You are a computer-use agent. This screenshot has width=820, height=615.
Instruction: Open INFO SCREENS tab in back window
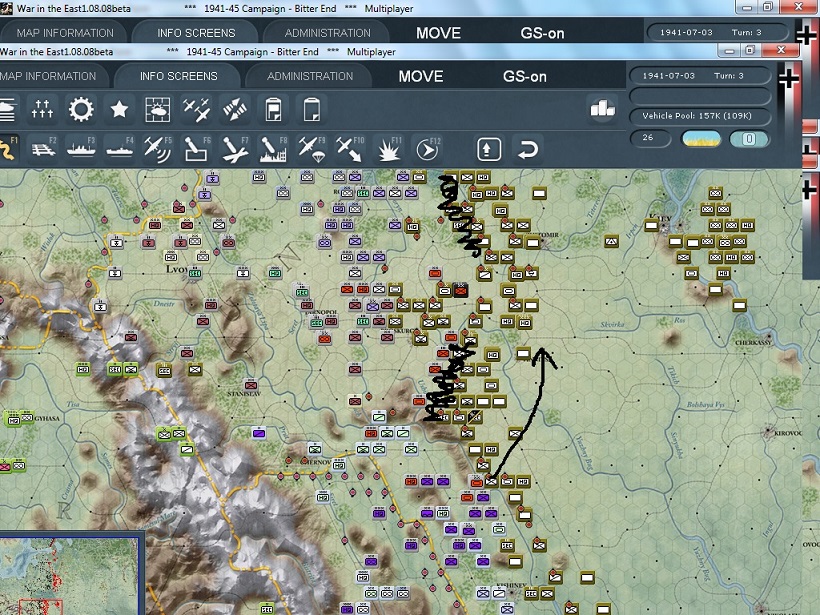click(196, 33)
